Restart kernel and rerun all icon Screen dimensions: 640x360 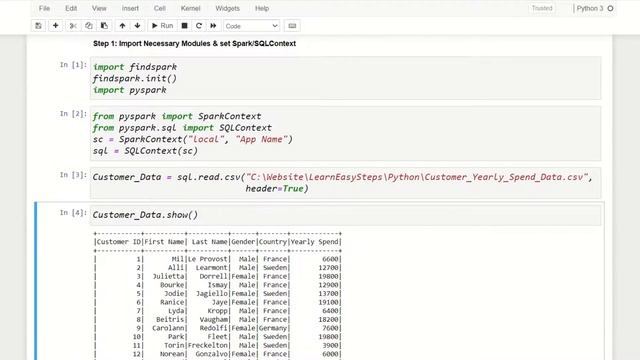[x=213, y=26]
